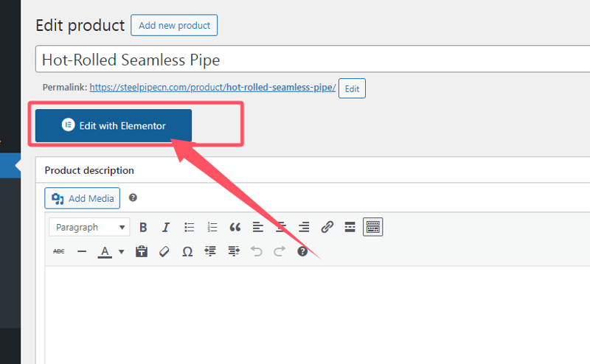This screenshot has height=364, width=590.
Task: Open the product permalink URL
Action: pos(212,88)
